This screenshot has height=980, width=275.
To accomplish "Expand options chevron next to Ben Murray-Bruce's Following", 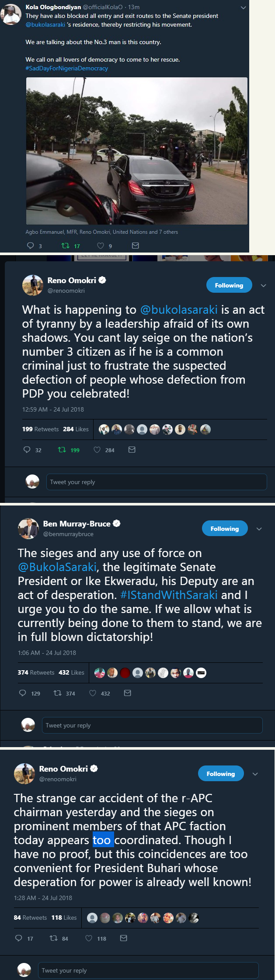I will click(x=259, y=529).
